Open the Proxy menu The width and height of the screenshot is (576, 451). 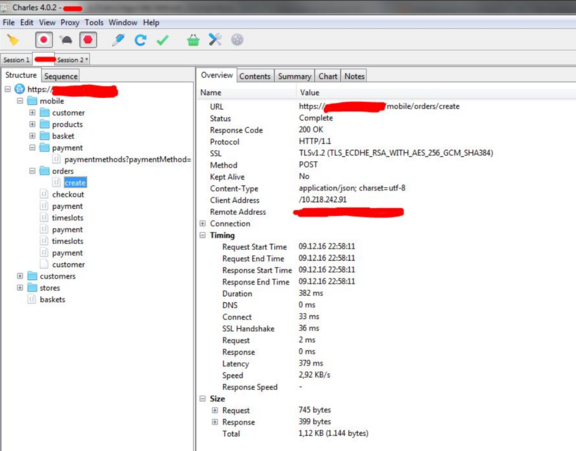click(x=70, y=22)
